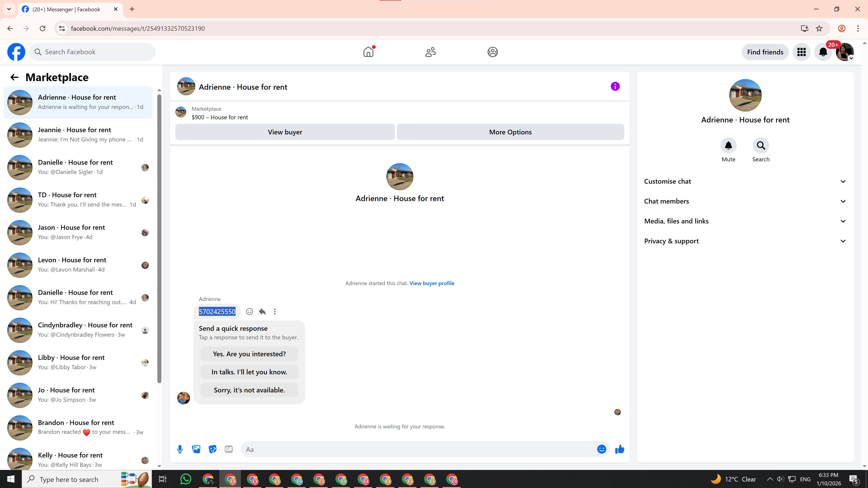This screenshot has width=868, height=488.
Task: React to Adrienne's phone number message
Action: click(x=249, y=312)
